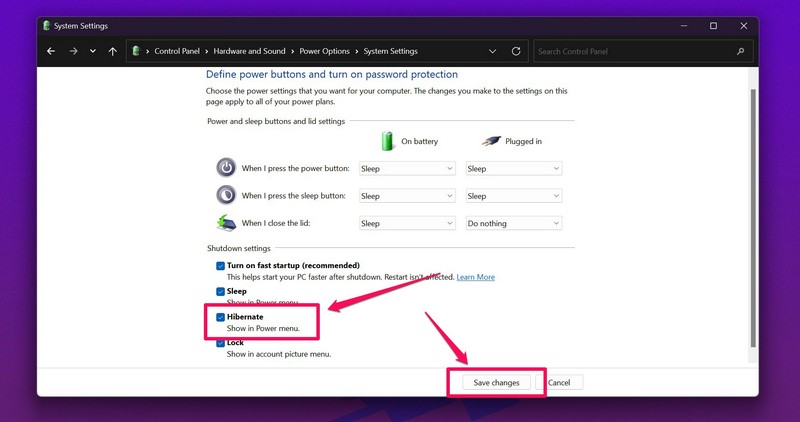800x422 pixels.
Task: Select Hardware and Sound in the breadcrumb
Action: tap(247, 51)
